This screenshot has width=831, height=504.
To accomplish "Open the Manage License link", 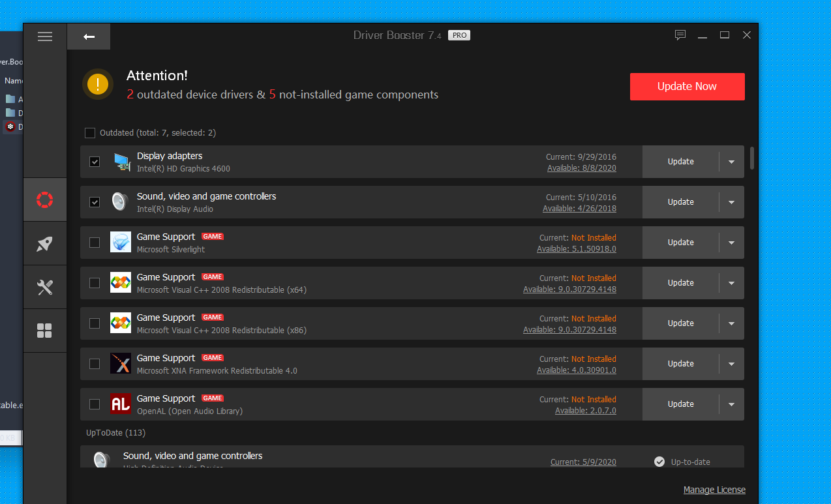I will (x=714, y=490).
